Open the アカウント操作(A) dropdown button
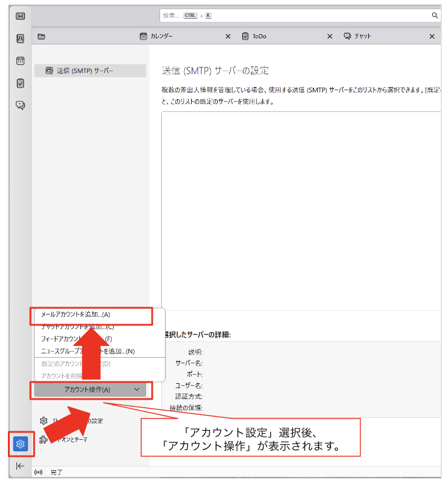The height and width of the screenshot is (483, 448). point(90,390)
